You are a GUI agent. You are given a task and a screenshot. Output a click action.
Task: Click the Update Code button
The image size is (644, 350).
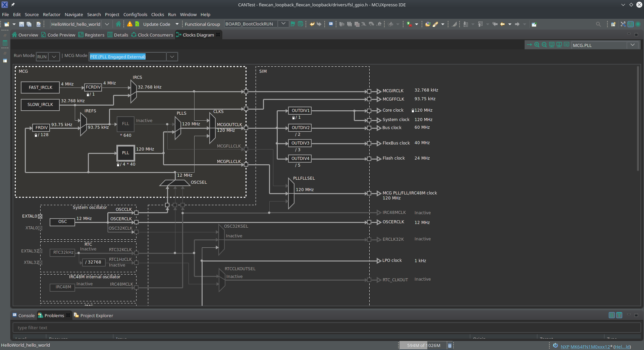point(156,24)
